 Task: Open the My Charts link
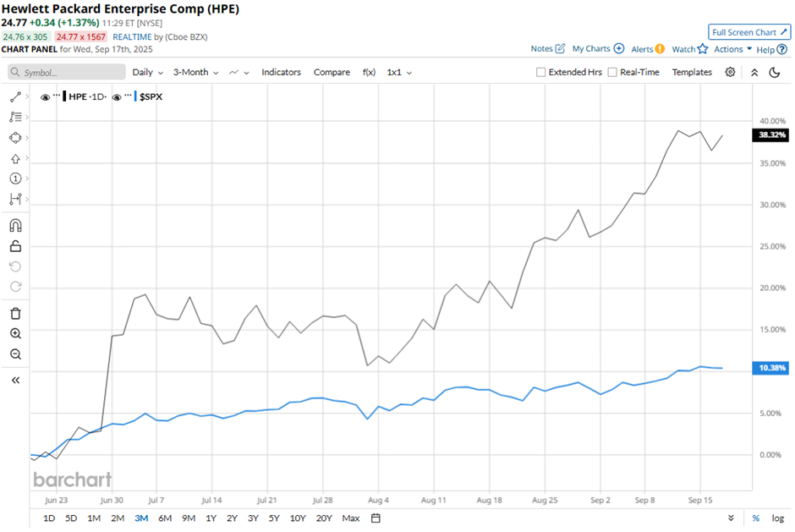click(591, 49)
